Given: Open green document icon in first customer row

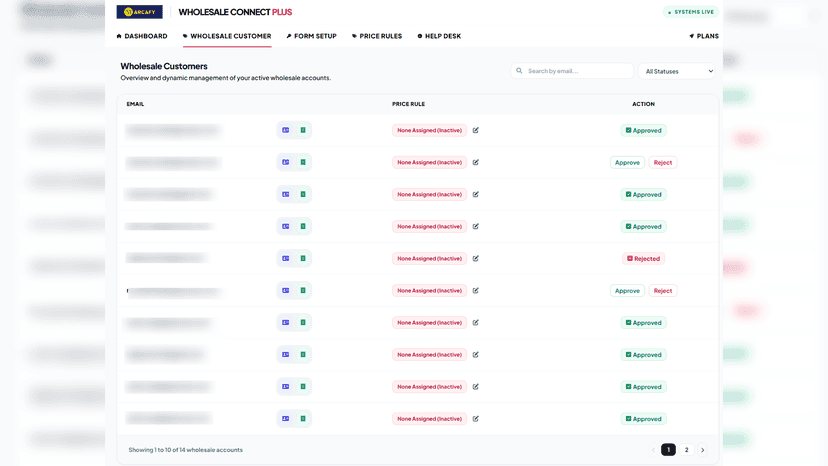Looking at the screenshot, I should (x=303, y=130).
